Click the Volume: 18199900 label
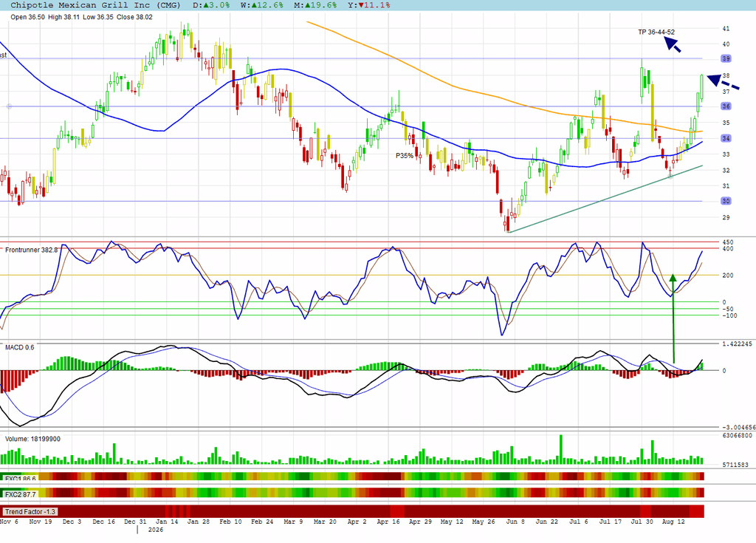Screen dimensions: 756x543 point(32,440)
